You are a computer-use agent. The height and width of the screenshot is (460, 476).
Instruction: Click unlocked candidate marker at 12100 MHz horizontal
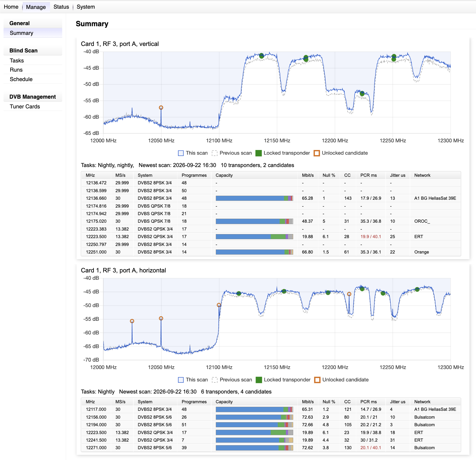(x=219, y=305)
